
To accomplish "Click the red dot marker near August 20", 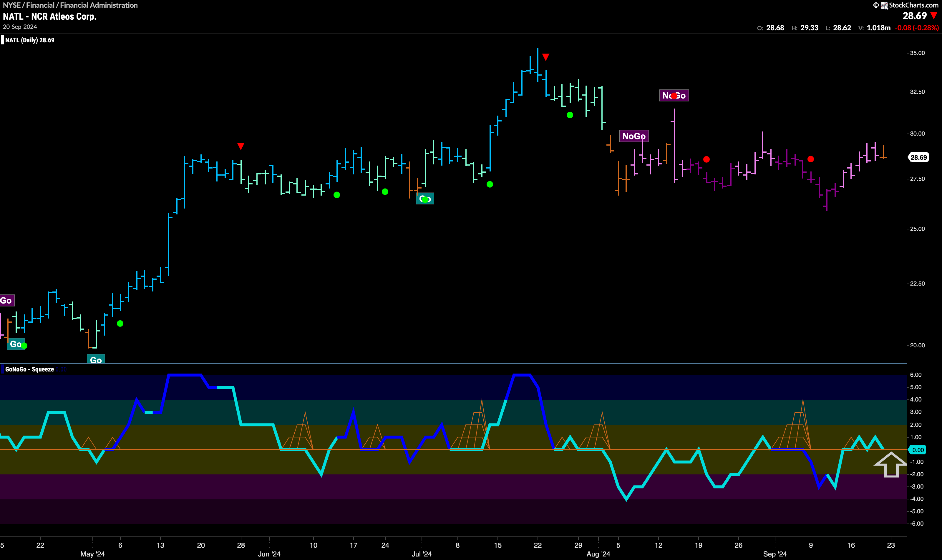I will 706,159.
